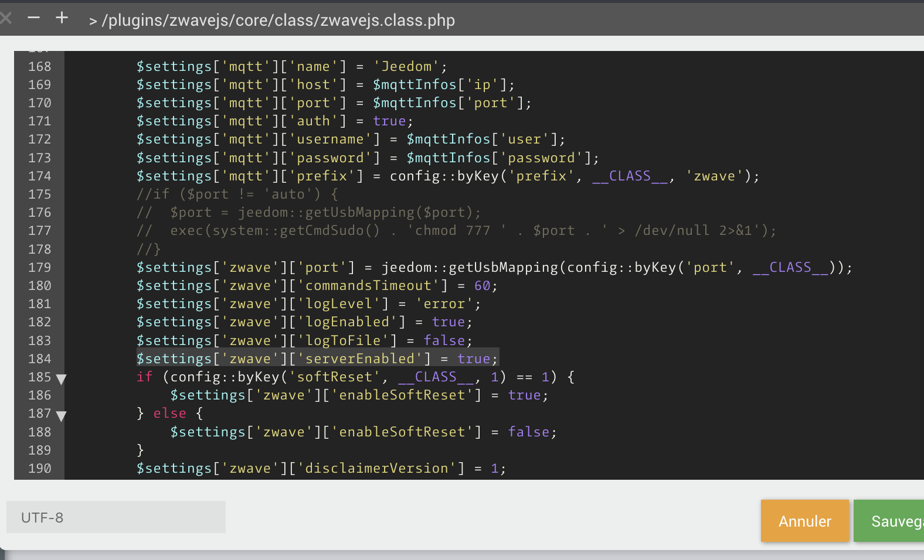
Task: Click the 'disclaimerVersion' key on line 190
Action: click(376, 469)
